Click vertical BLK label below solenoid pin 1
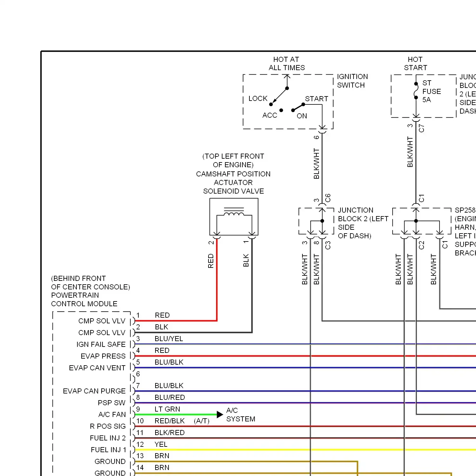 pos(246,261)
